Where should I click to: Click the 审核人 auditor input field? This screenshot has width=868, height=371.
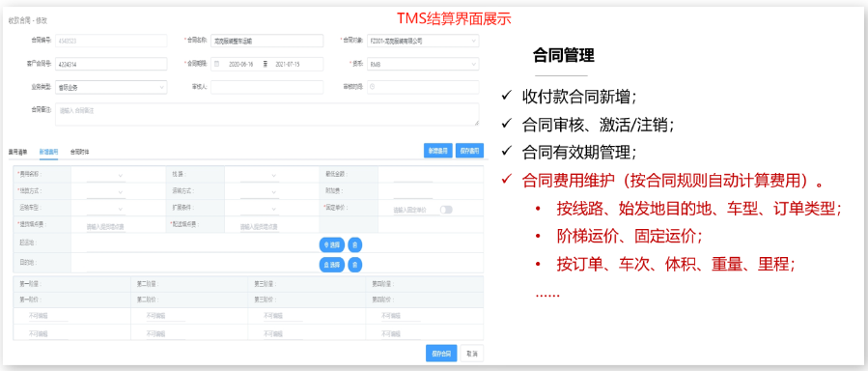click(x=266, y=87)
